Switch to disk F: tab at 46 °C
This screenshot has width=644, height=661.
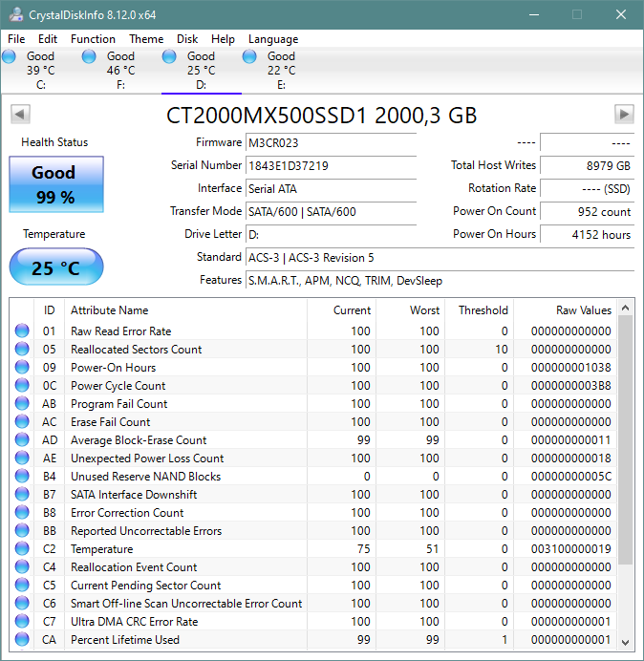(120, 70)
